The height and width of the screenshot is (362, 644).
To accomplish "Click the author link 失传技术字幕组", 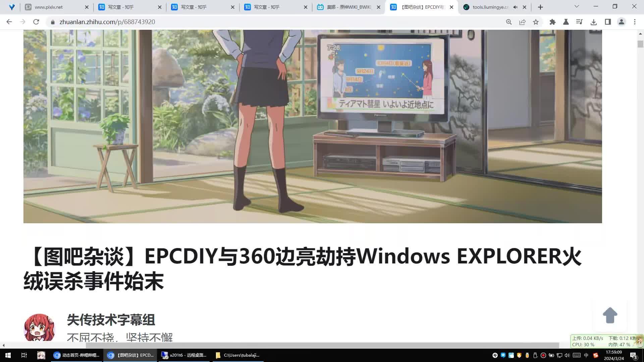I will [x=111, y=320].
